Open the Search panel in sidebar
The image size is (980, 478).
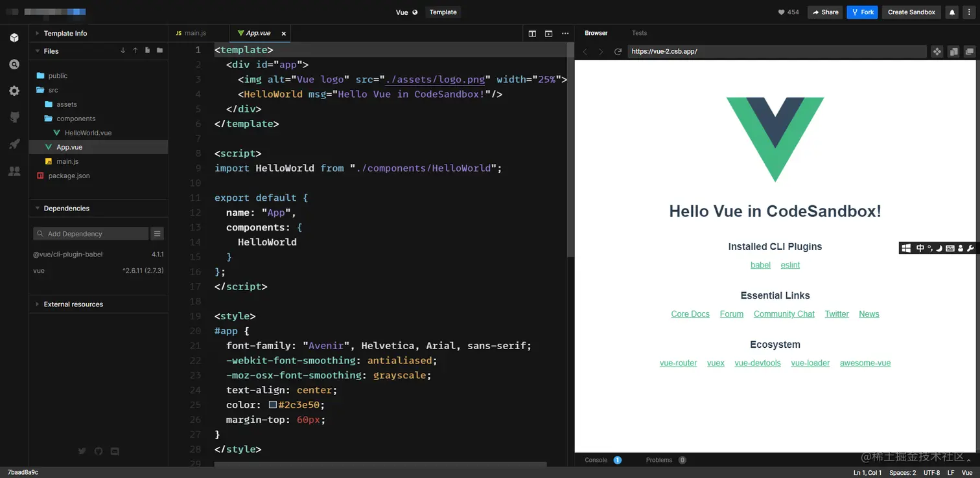(14, 64)
